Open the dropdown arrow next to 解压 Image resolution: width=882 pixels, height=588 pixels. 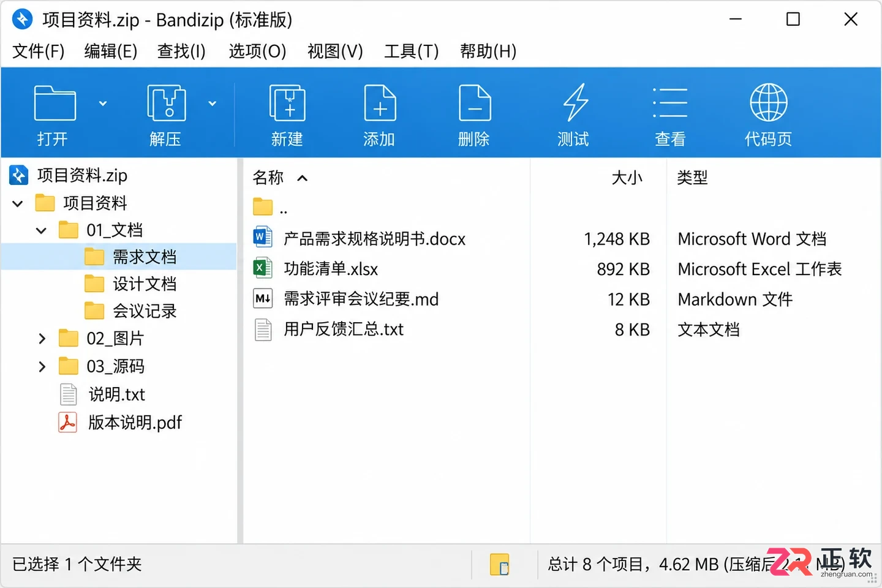click(x=213, y=104)
